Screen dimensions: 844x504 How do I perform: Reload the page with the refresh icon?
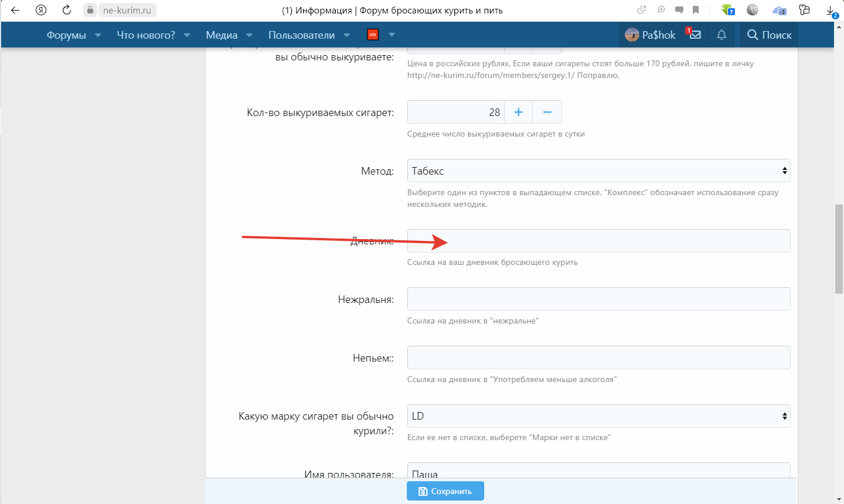(67, 10)
